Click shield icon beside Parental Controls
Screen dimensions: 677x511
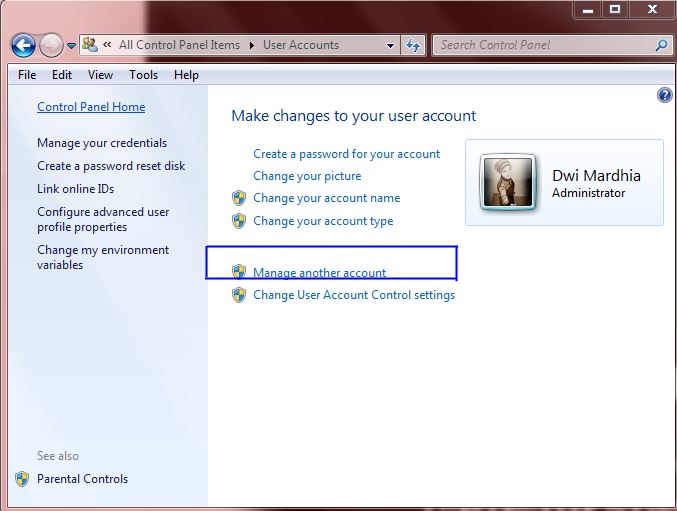pyautogui.click(x=22, y=479)
